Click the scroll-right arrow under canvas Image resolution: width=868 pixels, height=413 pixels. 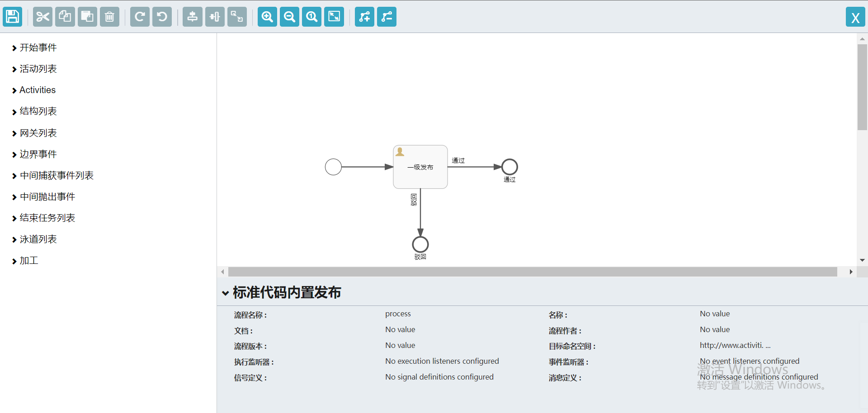click(851, 272)
